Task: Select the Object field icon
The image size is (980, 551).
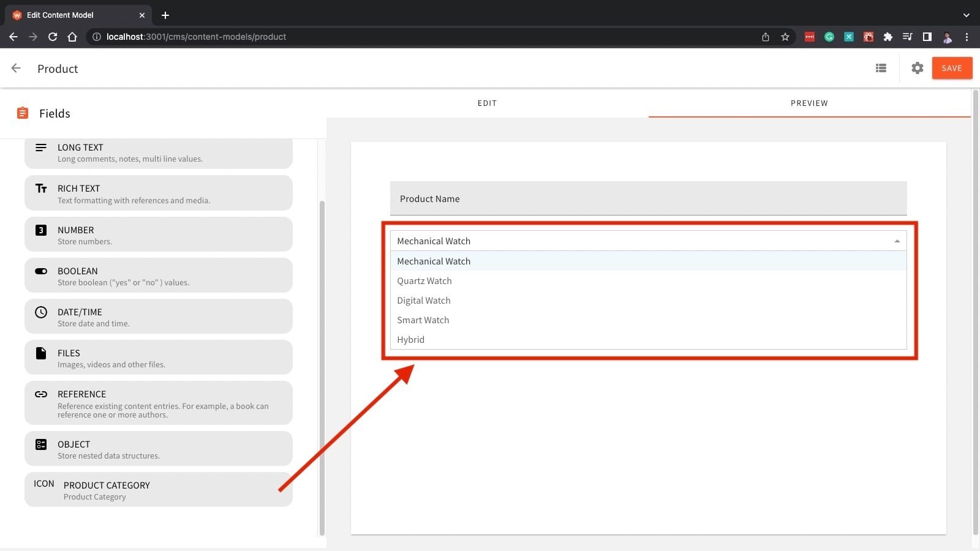Action: (41, 444)
